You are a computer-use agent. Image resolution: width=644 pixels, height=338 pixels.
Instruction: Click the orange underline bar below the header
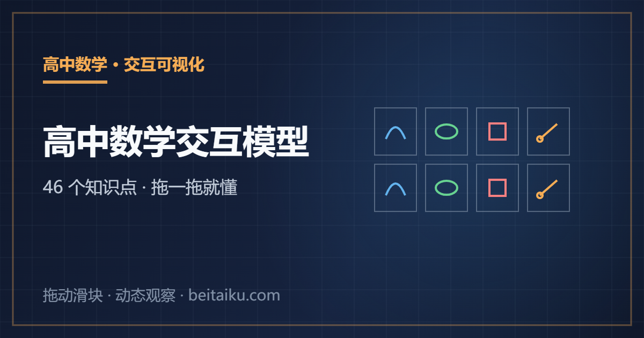[x=75, y=82]
